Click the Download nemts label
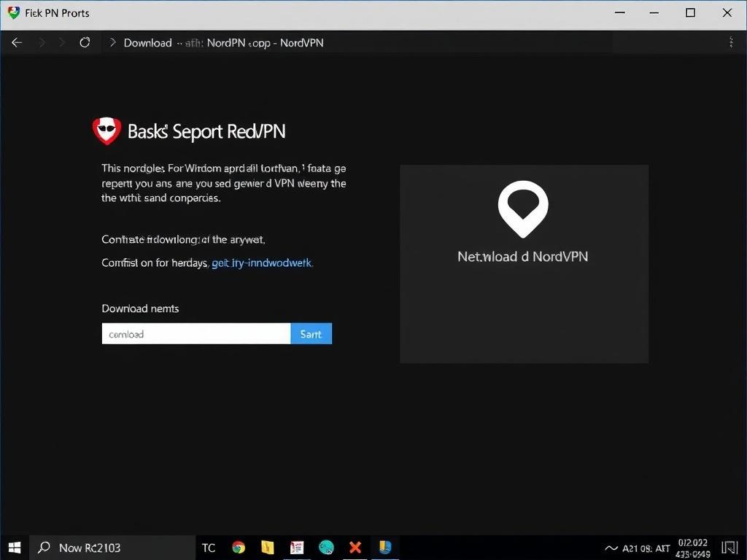This screenshot has width=747, height=560. tap(140, 308)
